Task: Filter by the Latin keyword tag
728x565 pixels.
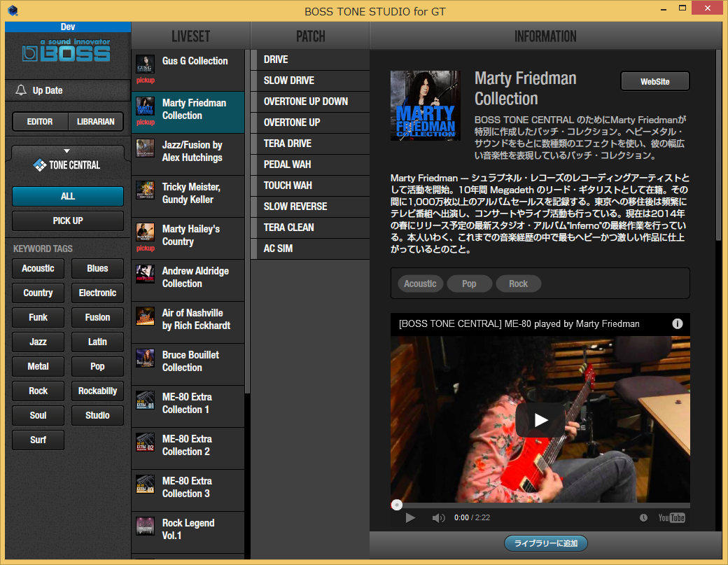Action: tap(97, 342)
